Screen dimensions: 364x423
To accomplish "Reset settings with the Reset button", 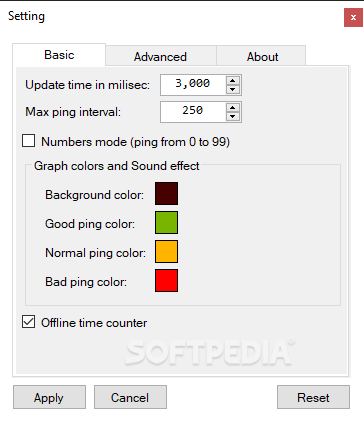I will pos(313,397).
